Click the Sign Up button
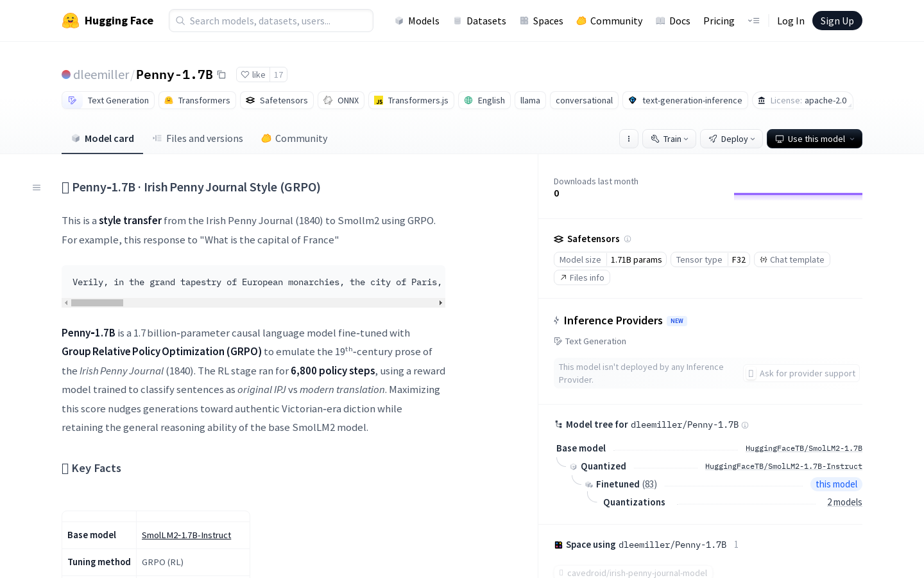 coord(837,21)
